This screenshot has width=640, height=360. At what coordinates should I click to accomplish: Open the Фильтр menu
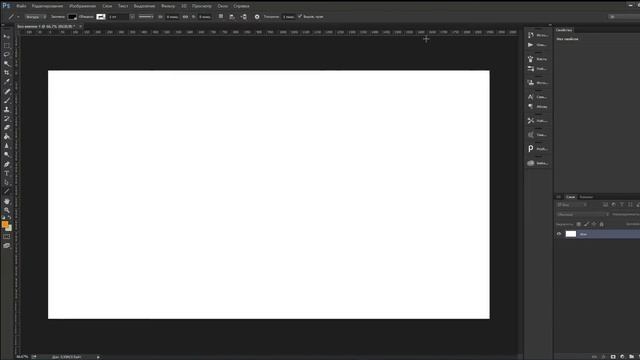(x=168, y=6)
